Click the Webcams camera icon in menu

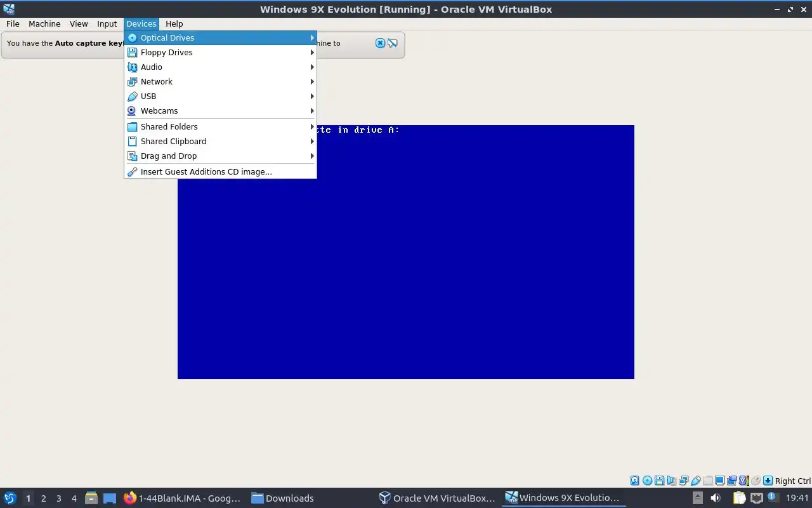[132, 111]
